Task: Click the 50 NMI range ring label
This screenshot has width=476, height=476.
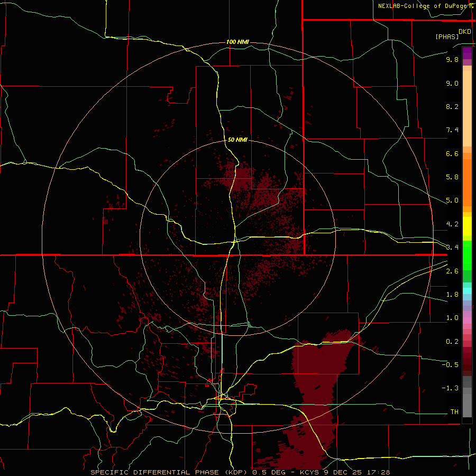Action: click(237, 140)
